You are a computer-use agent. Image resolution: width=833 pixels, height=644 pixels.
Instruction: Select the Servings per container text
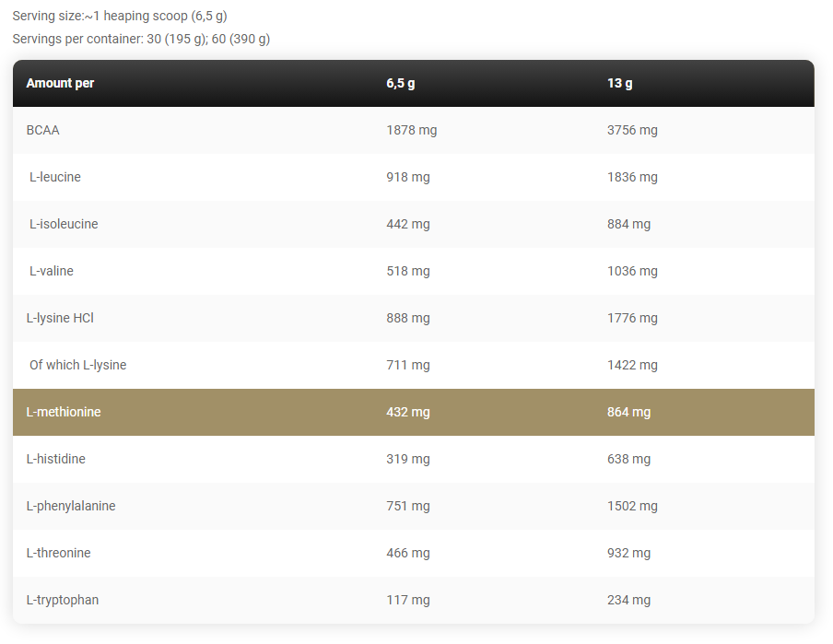[x=141, y=39]
